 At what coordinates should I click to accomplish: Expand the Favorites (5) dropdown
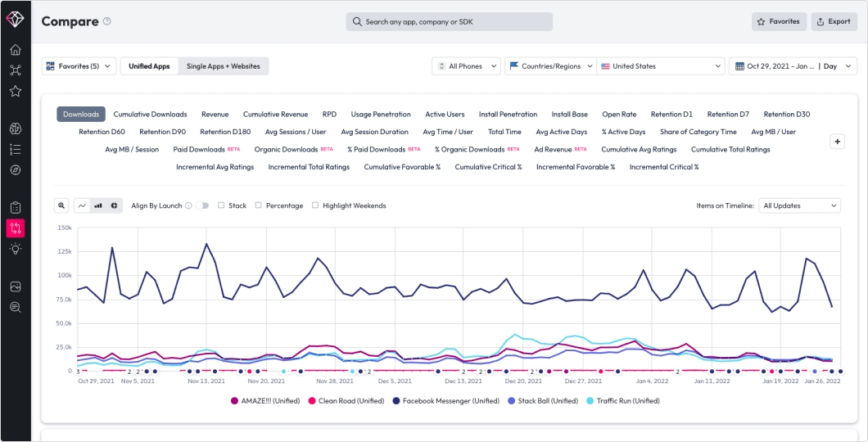[x=79, y=65]
